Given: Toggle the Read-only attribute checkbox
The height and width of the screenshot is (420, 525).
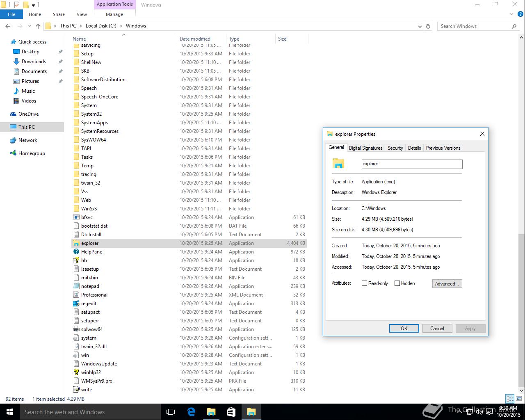Looking at the screenshot, I should [x=364, y=283].
